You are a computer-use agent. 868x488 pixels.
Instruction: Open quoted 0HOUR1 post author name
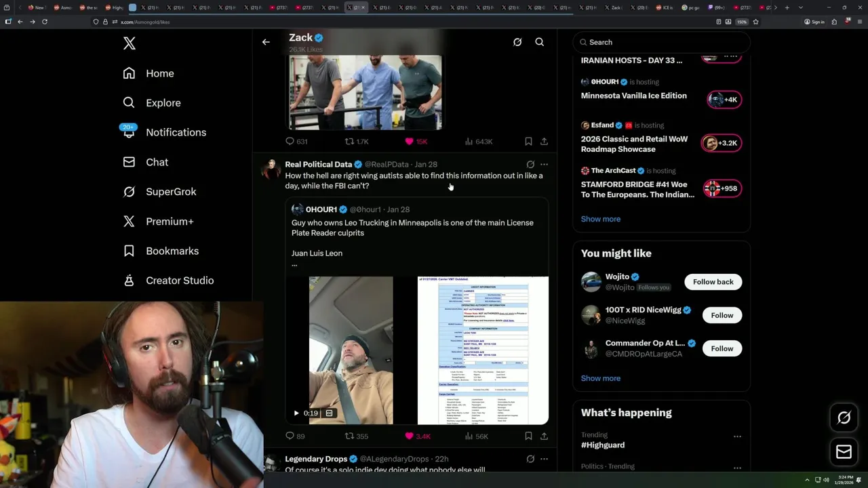tap(321, 209)
